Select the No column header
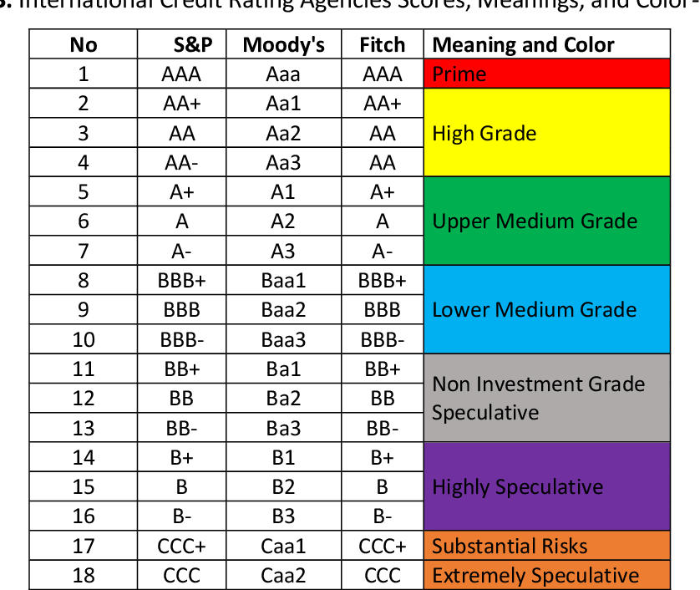700x590 pixels. pos(84,45)
